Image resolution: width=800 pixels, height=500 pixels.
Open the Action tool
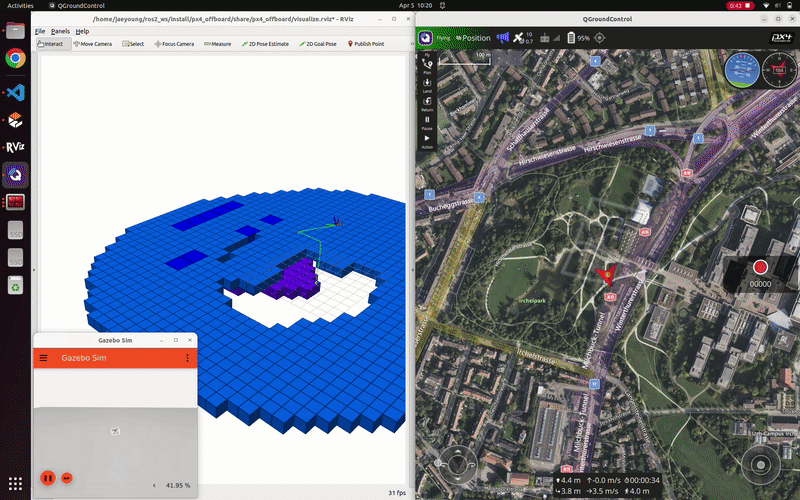coord(427,140)
